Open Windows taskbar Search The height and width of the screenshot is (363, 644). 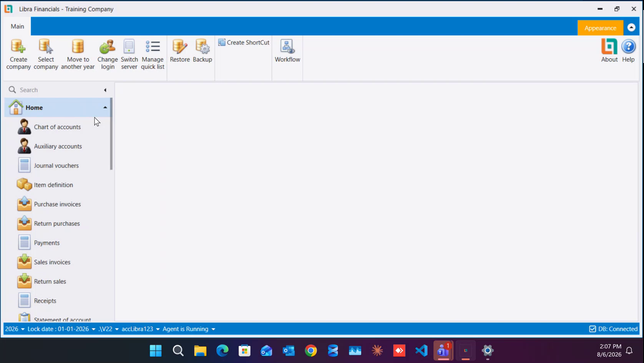click(178, 351)
